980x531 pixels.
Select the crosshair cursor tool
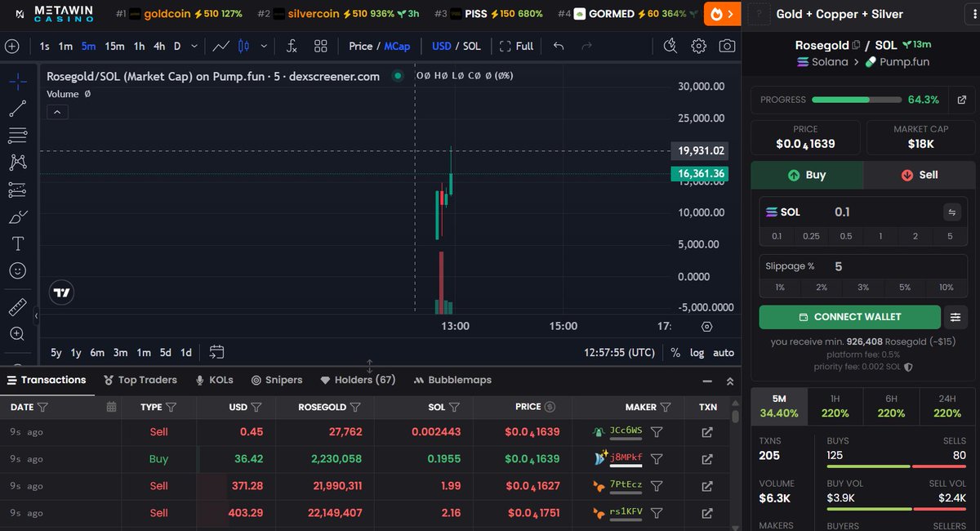point(17,81)
